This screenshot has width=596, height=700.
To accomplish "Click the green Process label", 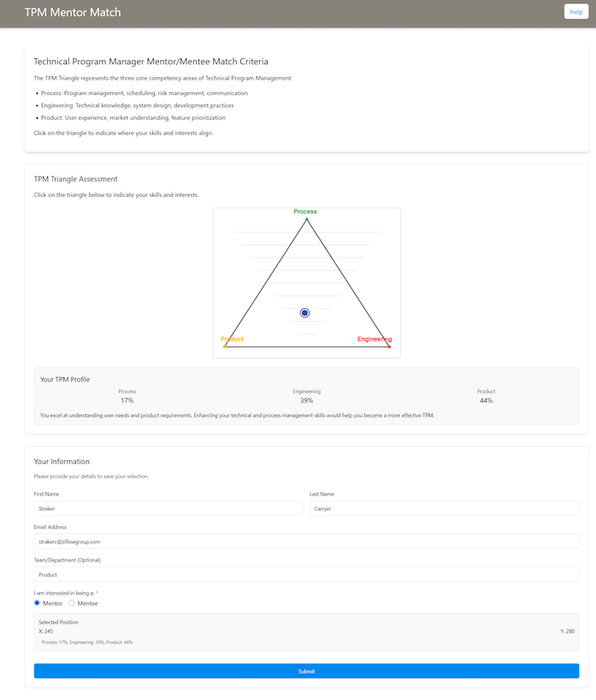I will [305, 211].
